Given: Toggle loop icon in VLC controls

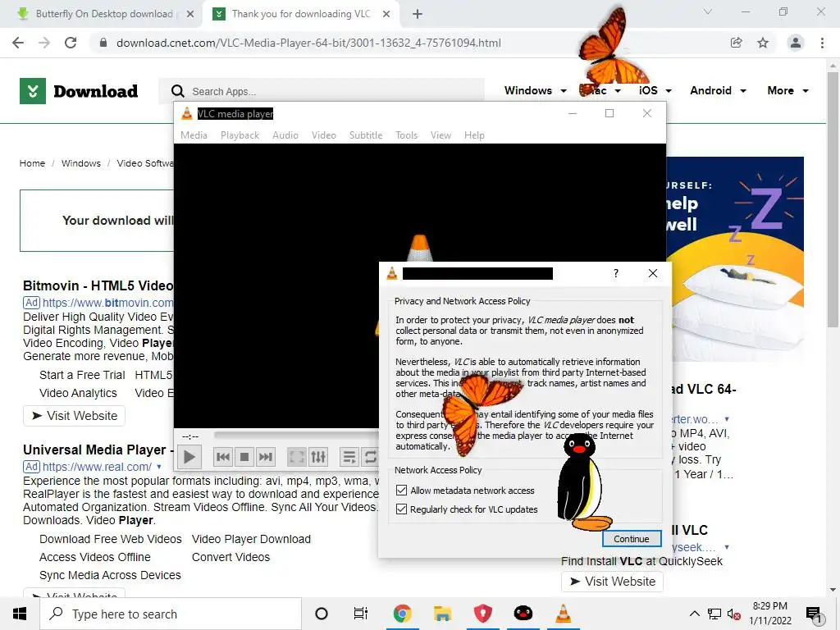Looking at the screenshot, I should (x=370, y=457).
